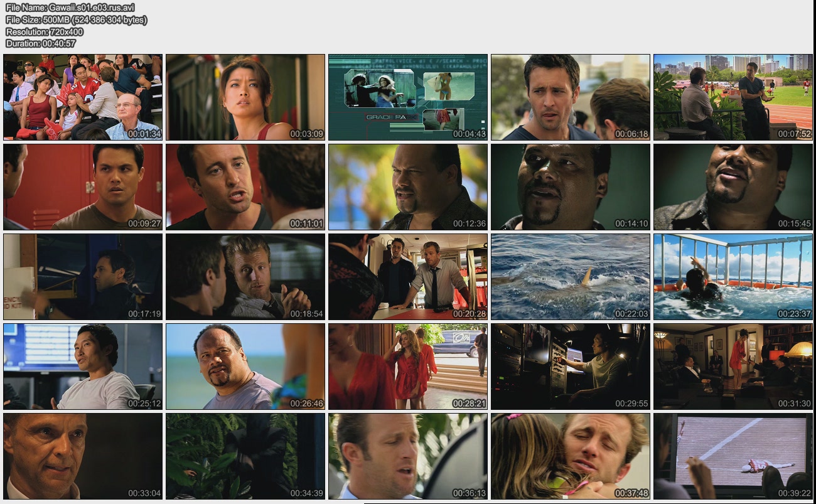This screenshot has height=504, width=816.
Task: Click the red dresses frame at 00:28:21
Action: coord(408,367)
